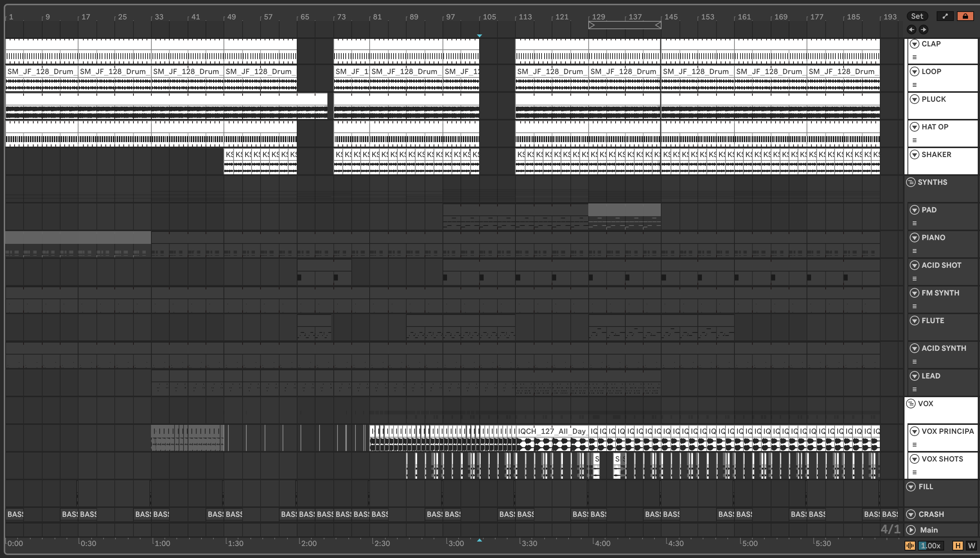The width and height of the screenshot is (980, 558).
Task: Fold the PIANO track
Action: (x=915, y=237)
